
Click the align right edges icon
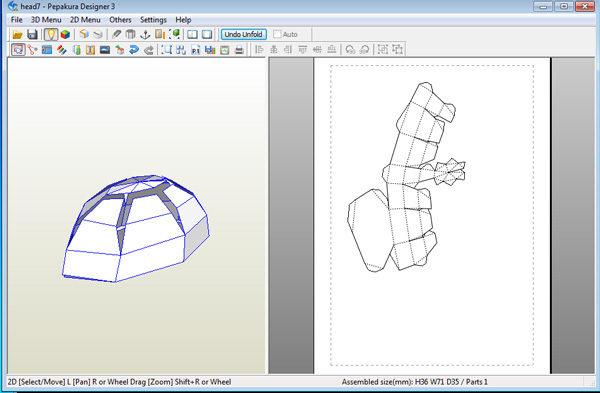tap(288, 49)
